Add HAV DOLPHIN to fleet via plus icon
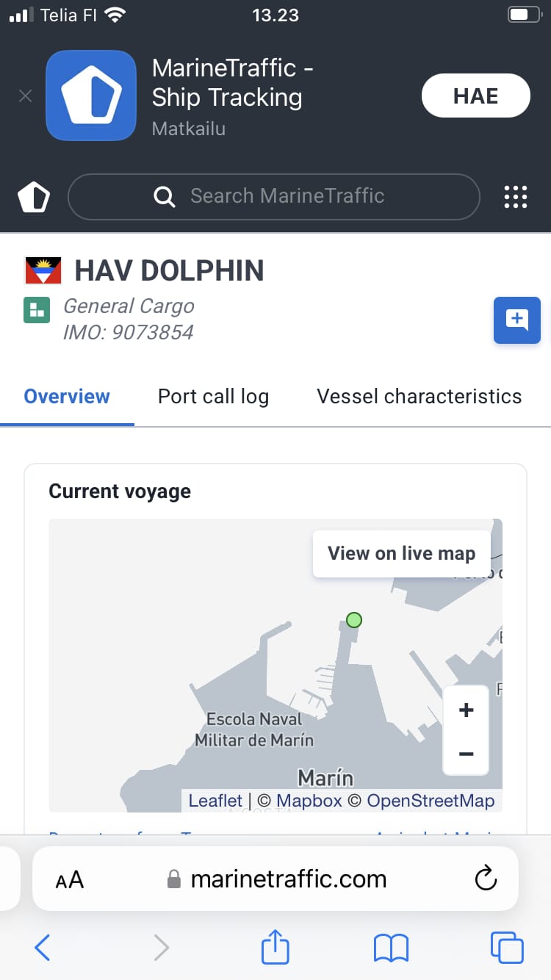 point(517,320)
